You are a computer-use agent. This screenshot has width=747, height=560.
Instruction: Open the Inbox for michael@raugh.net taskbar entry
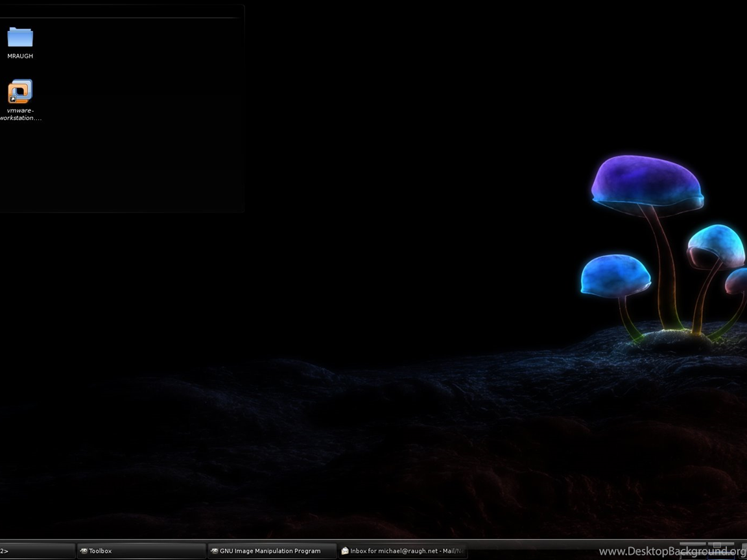(x=403, y=551)
